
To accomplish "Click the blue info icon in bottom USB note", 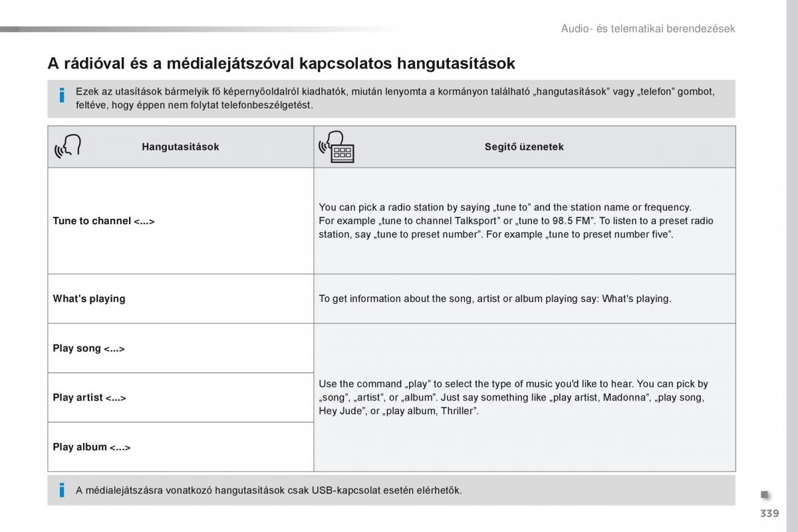I will (x=62, y=491).
